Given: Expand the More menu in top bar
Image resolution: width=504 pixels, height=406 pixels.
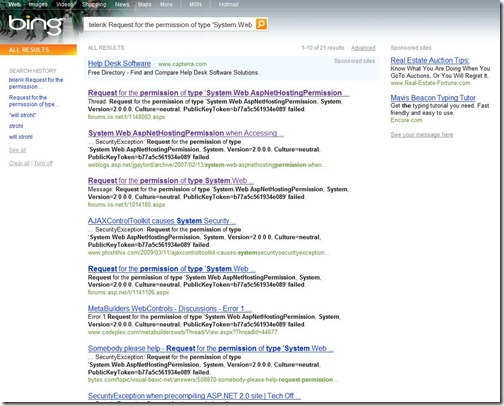Looking at the screenshot, I should [x=166, y=4].
